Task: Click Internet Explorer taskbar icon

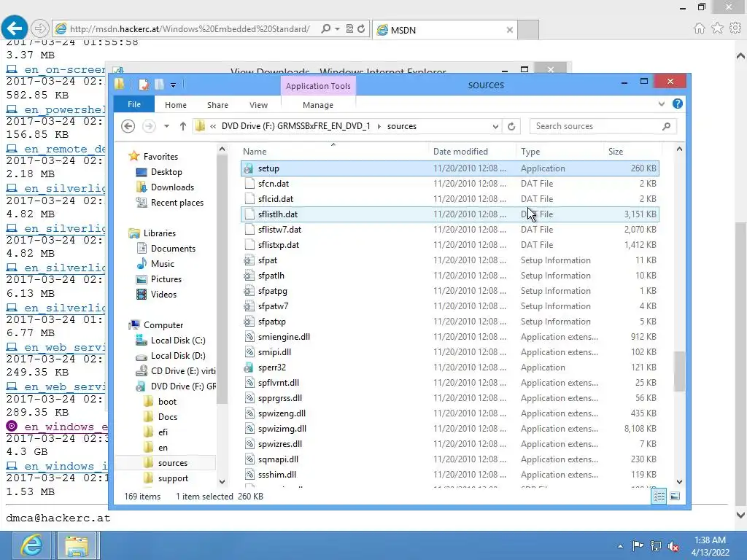Action: pyautogui.click(x=31, y=545)
